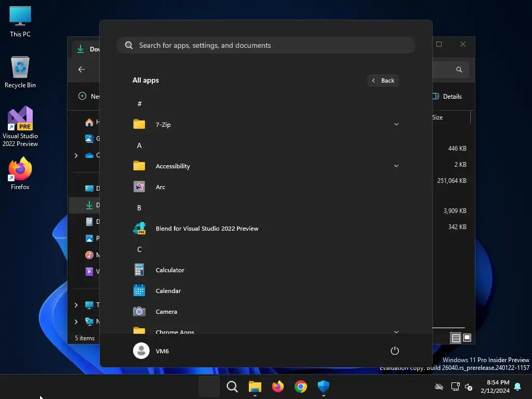Screen dimensions: 532x399
Task: Focus the Start menu search field
Action: pos(265,45)
